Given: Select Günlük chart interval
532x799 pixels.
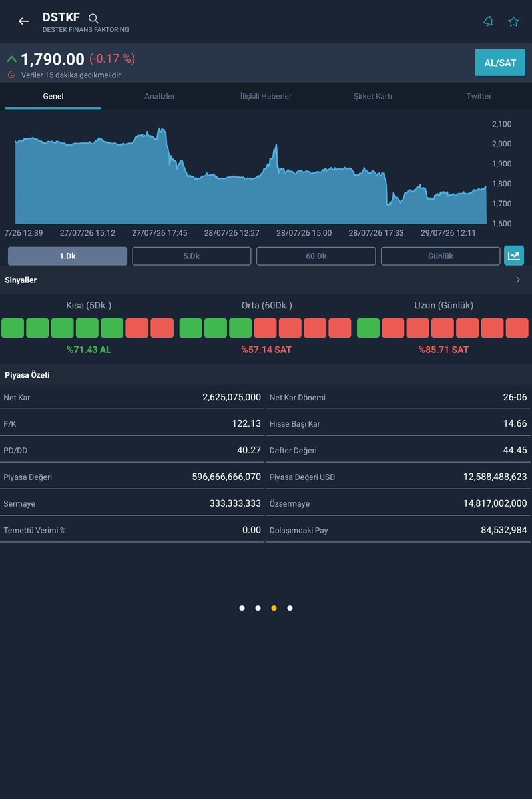Looking at the screenshot, I should pyautogui.click(x=440, y=256).
